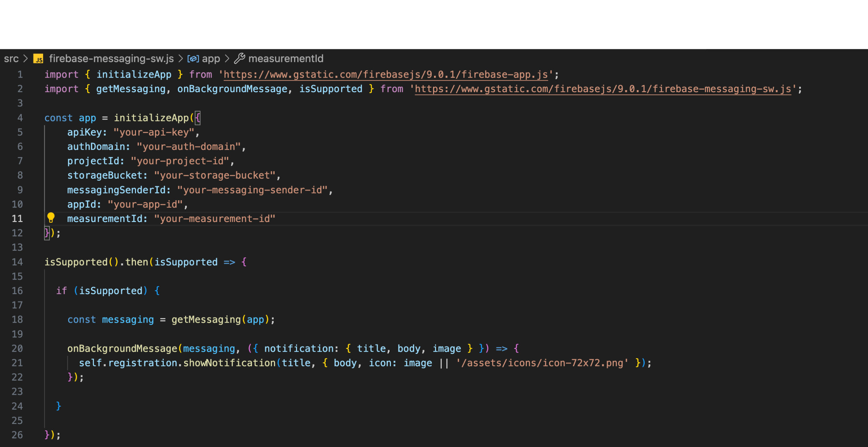Click onBackgroundMessage call on line 20
This screenshot has height=447, width=868.
coord(122,348)
